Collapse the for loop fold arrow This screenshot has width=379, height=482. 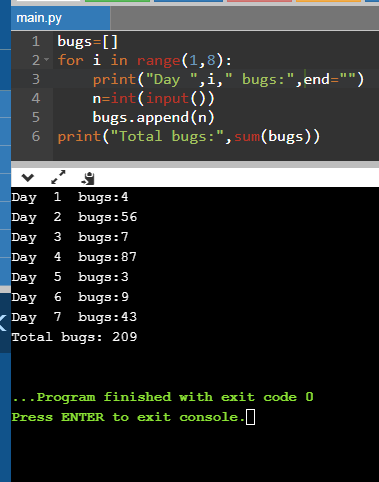[x=47, y=60]
